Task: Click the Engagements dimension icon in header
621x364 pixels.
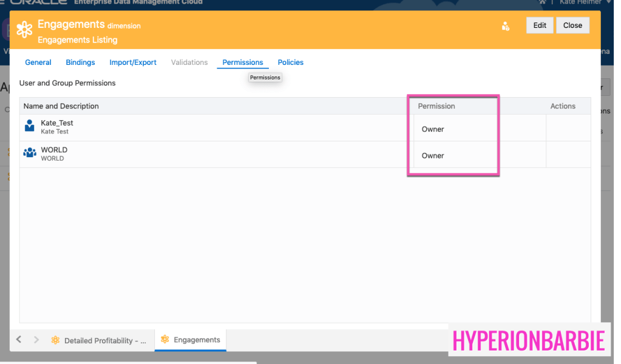Action: pyautogui.click(x=24, y=30)
